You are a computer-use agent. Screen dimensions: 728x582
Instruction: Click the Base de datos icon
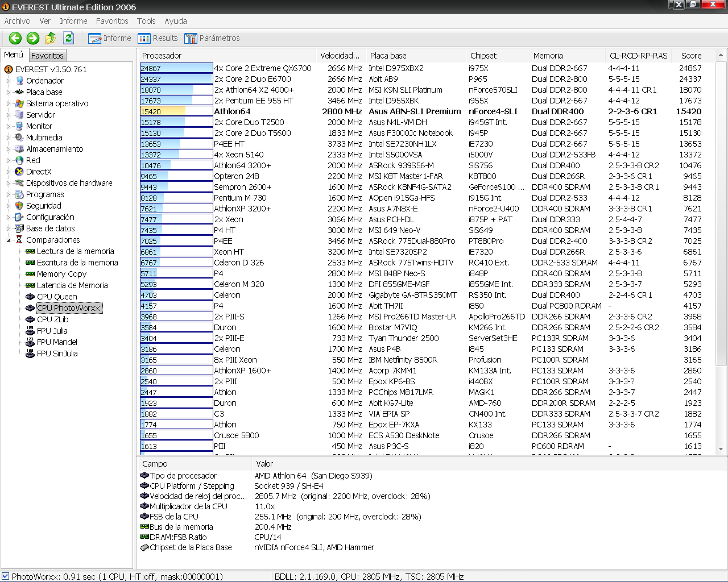pos(19,228)
